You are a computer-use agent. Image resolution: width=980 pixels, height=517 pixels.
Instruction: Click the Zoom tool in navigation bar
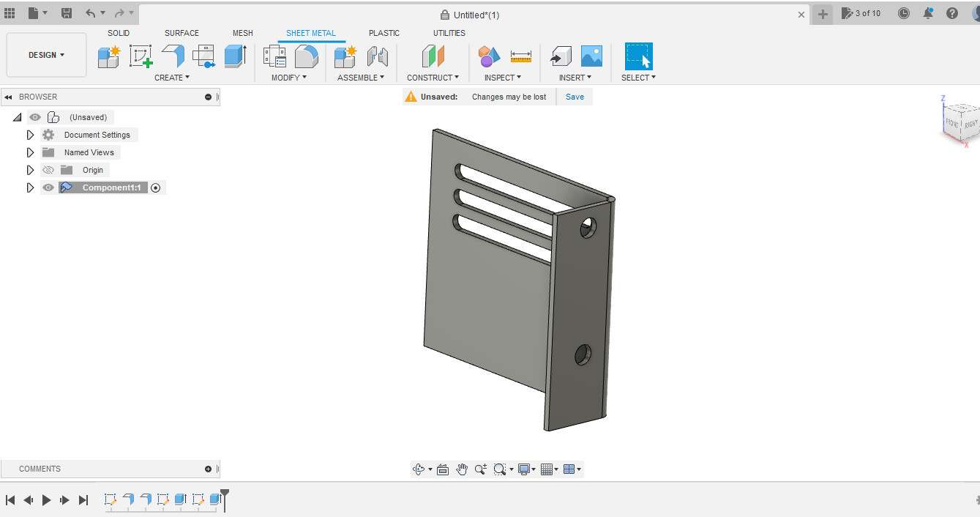[x=481, y=469]
